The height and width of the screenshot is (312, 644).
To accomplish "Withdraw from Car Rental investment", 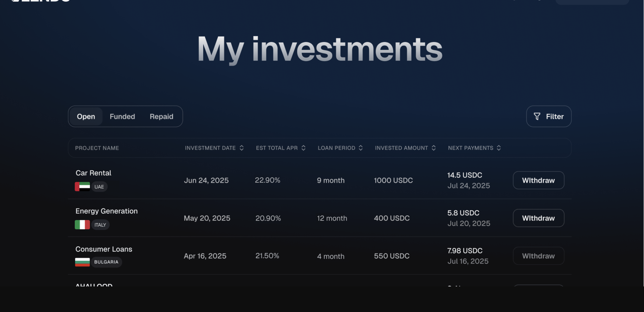I will tap(538, 180).
